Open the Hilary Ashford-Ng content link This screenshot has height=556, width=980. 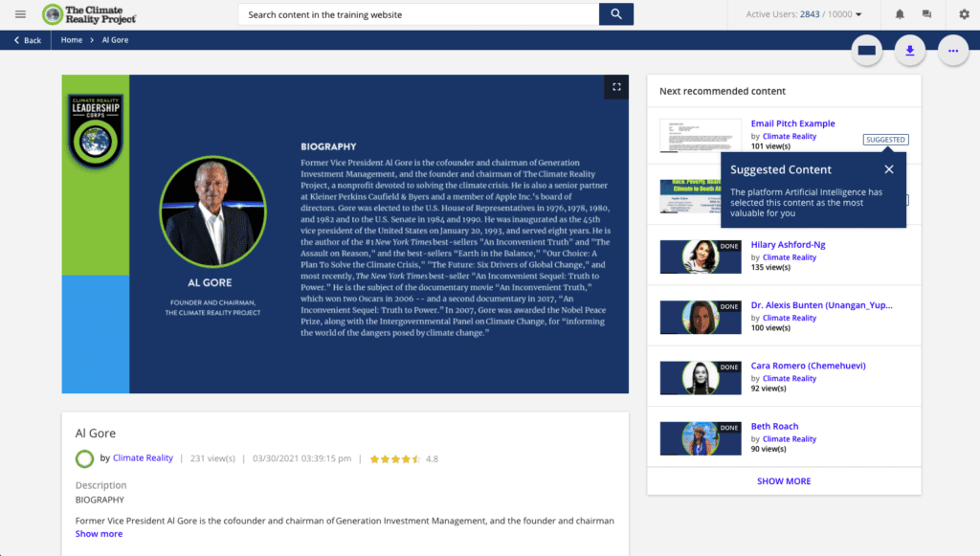coord(788,245)
